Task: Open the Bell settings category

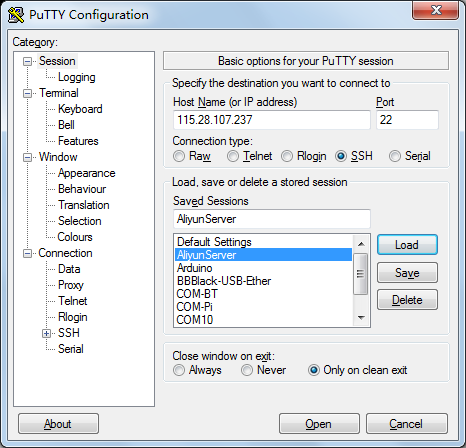Action: pos(66,125)
